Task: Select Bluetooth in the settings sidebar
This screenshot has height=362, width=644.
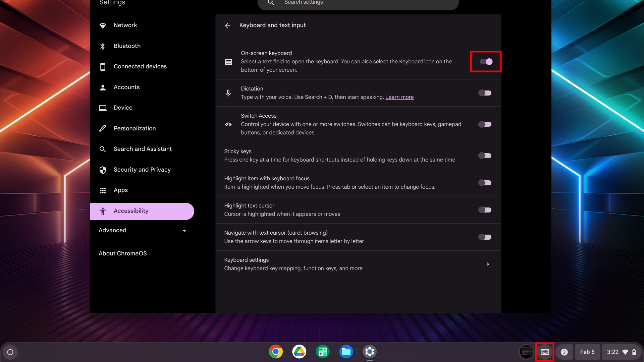Action: (127, 46)
